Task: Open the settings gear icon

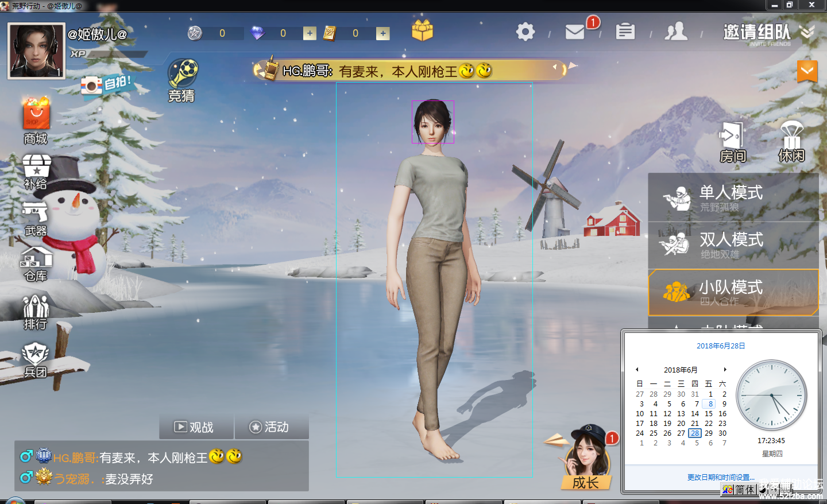Action: tap(525, 32)
